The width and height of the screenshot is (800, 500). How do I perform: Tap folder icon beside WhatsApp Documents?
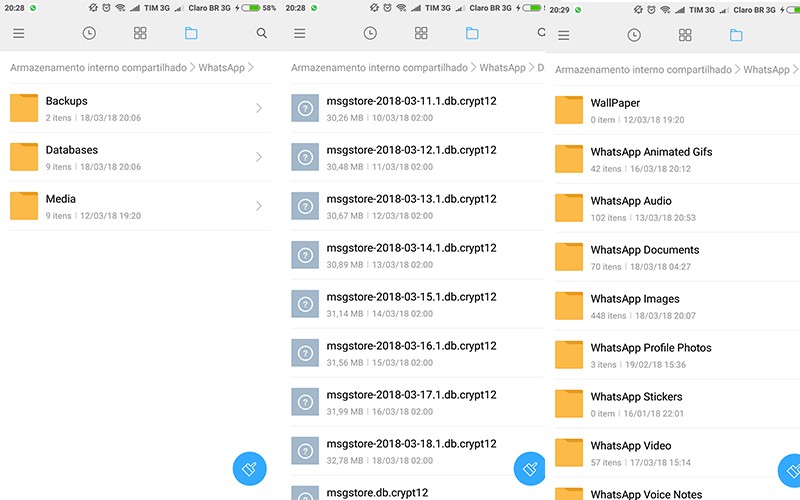click(569, 257)
